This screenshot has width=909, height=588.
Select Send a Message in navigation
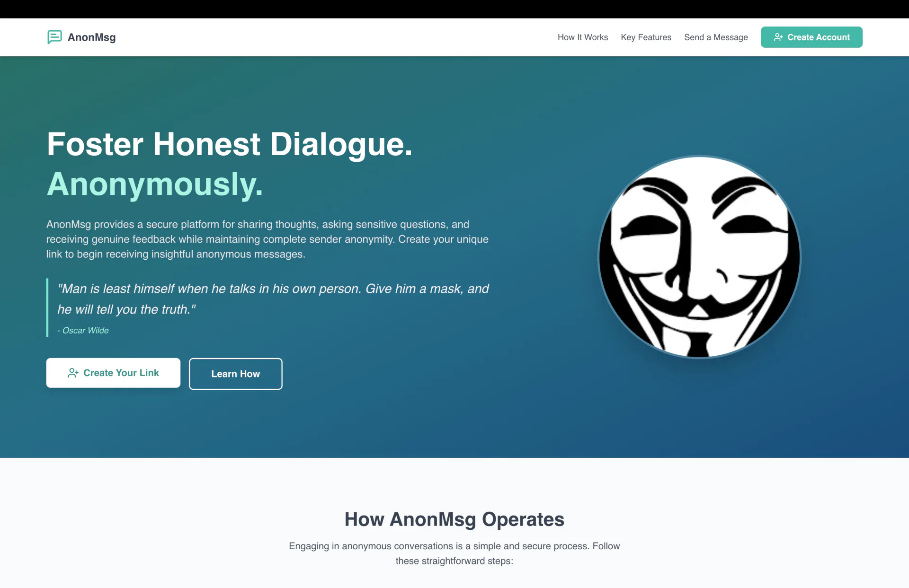coord(716,37)
